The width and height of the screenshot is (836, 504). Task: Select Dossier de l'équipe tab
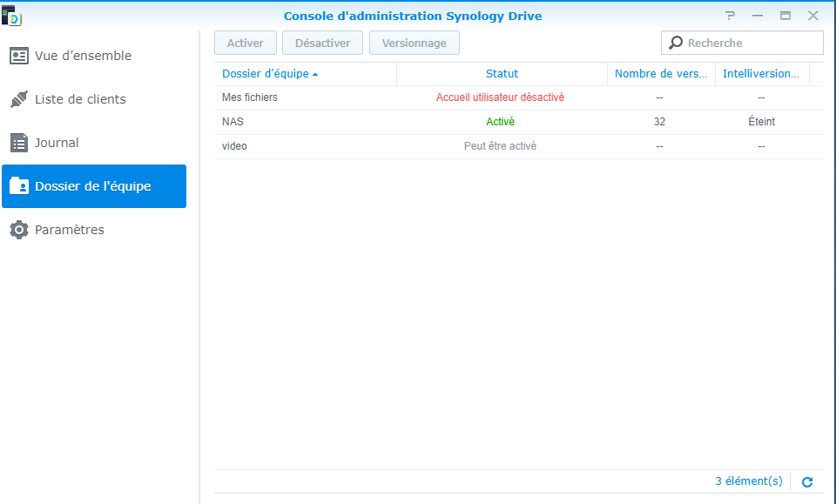tap(94, 186)
